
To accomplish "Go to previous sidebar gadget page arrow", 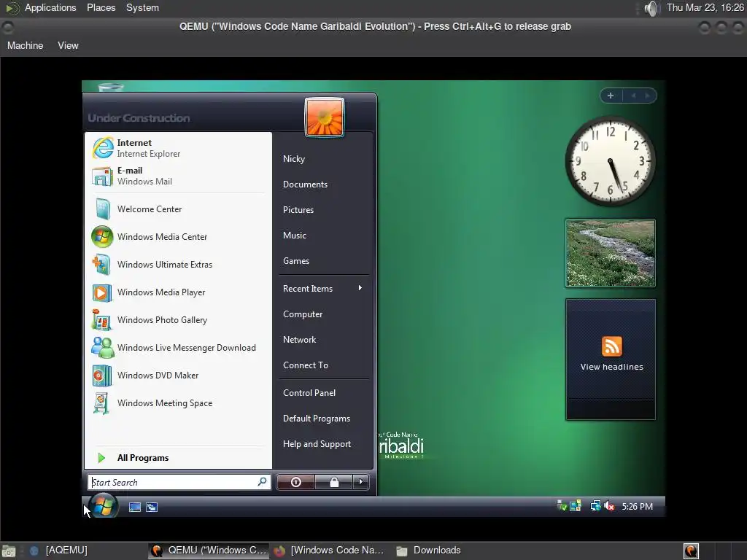I will point(634,96).
